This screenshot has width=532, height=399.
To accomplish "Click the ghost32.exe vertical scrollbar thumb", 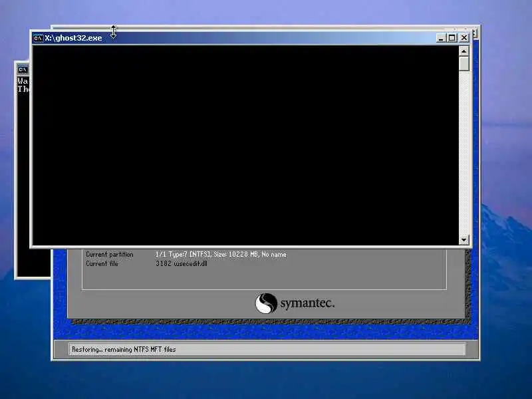I will [464, 64].
